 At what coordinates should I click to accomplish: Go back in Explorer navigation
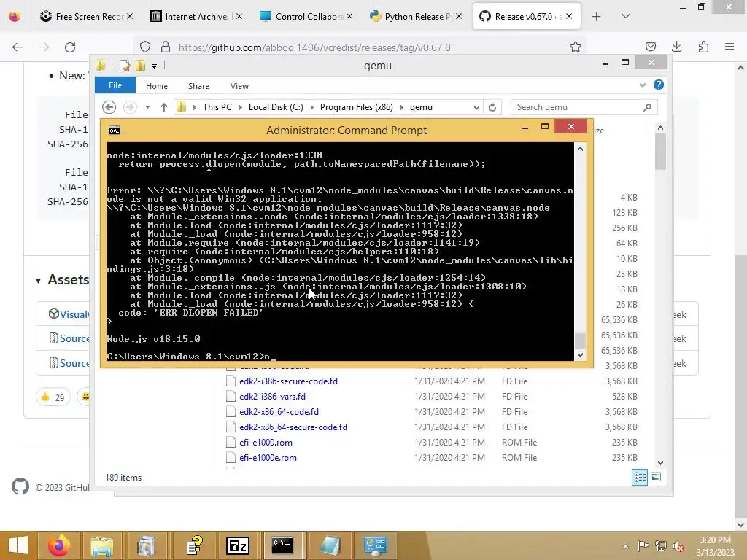pyautogui.click(x=109, y=107)
